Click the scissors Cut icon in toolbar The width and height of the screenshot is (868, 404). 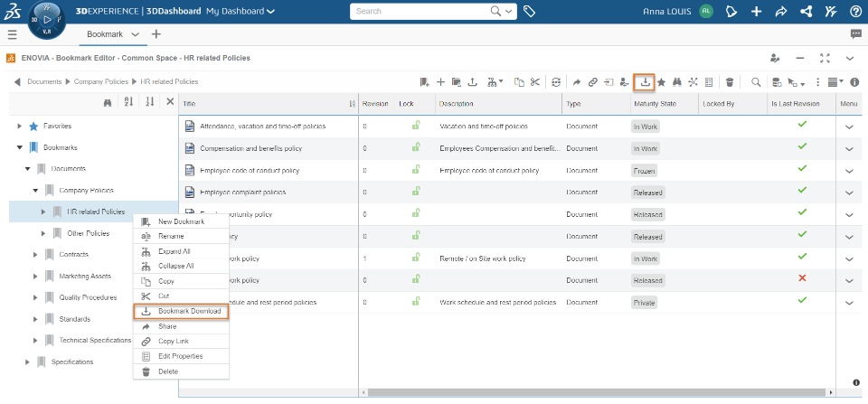[x=535, y=82]
